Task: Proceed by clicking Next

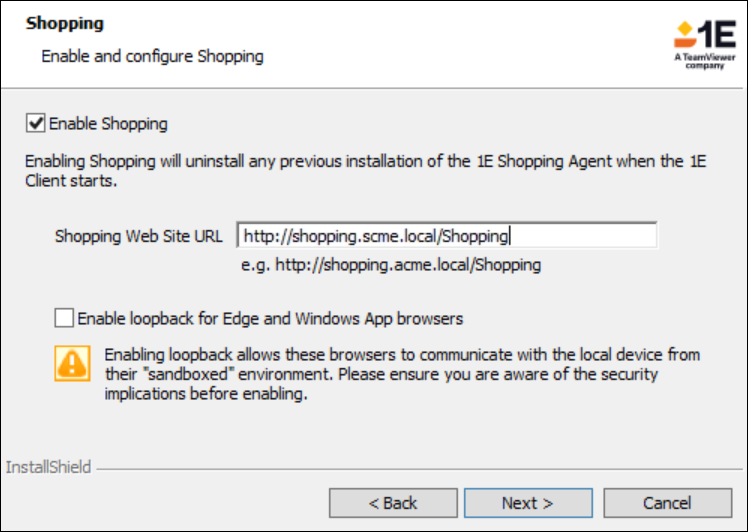Action: pyautogui.click(x=528, y=503)
